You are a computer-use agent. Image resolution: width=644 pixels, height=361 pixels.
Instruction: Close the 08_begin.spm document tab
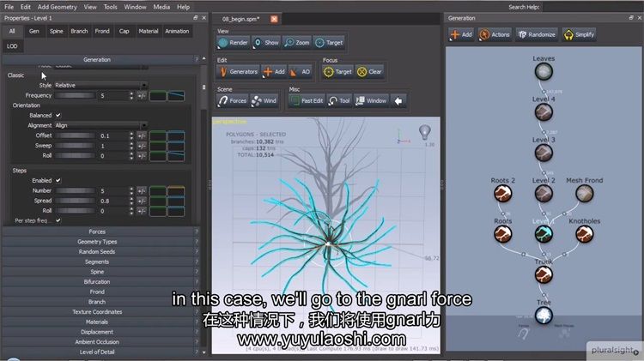[274, 19]
